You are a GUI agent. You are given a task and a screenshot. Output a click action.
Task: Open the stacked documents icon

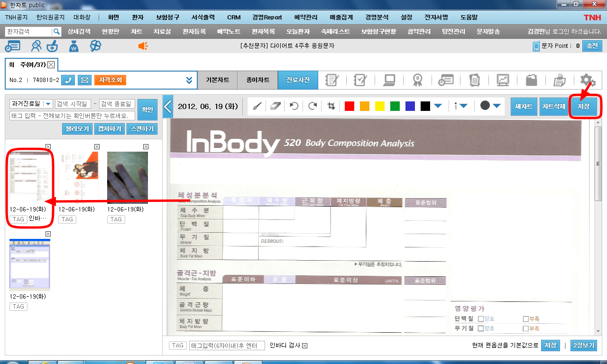point(474,80)
